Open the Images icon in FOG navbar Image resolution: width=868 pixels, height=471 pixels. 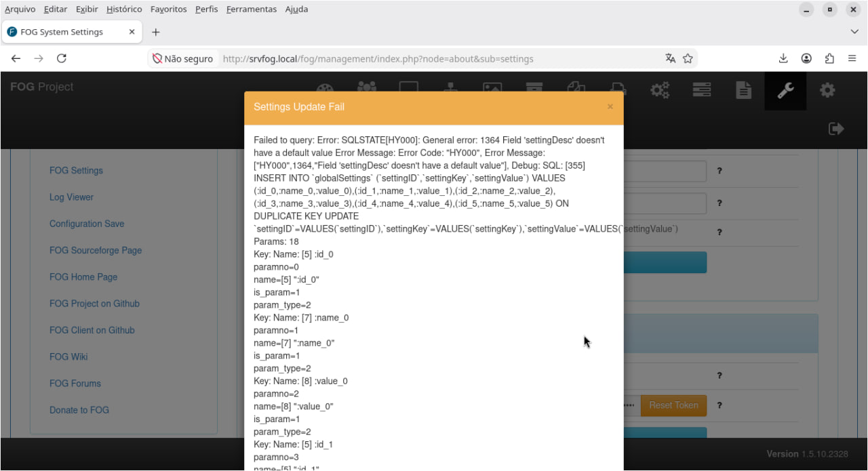coord(492,89)
